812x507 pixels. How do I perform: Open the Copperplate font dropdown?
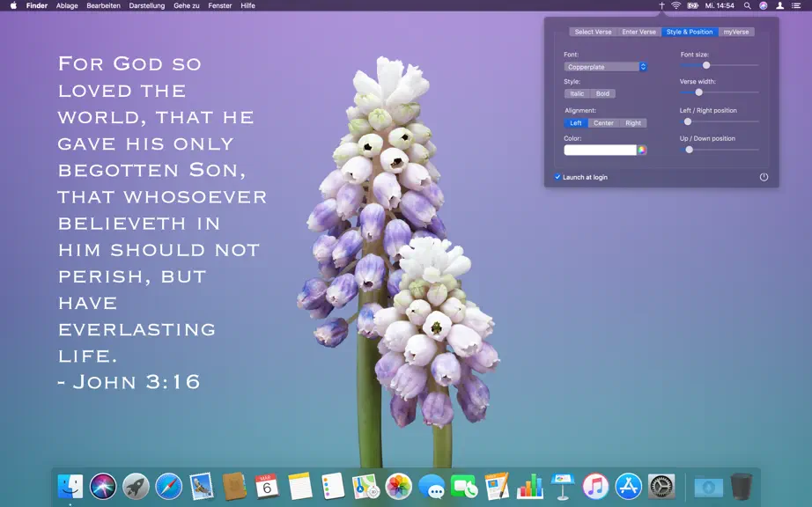[605, 67]
